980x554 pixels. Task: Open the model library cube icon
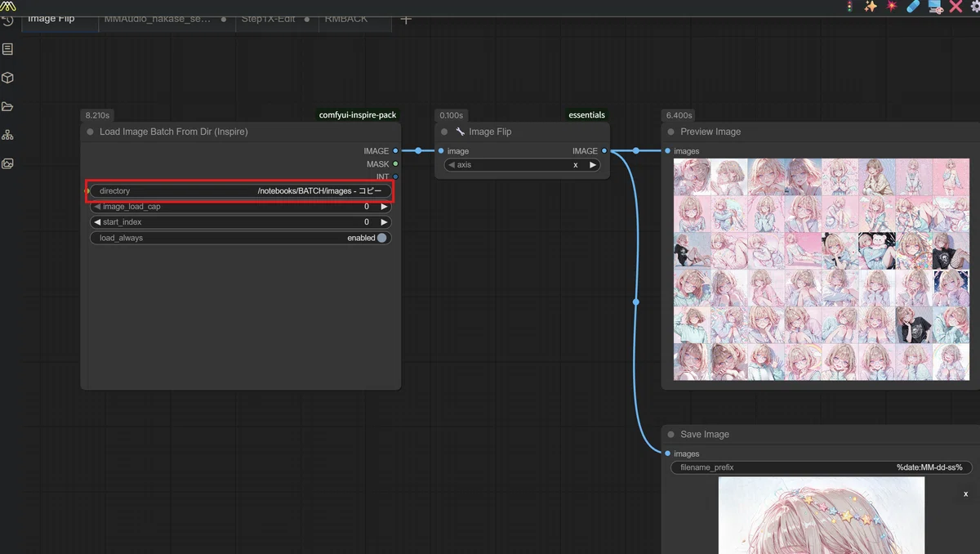(x=7, y=78)
